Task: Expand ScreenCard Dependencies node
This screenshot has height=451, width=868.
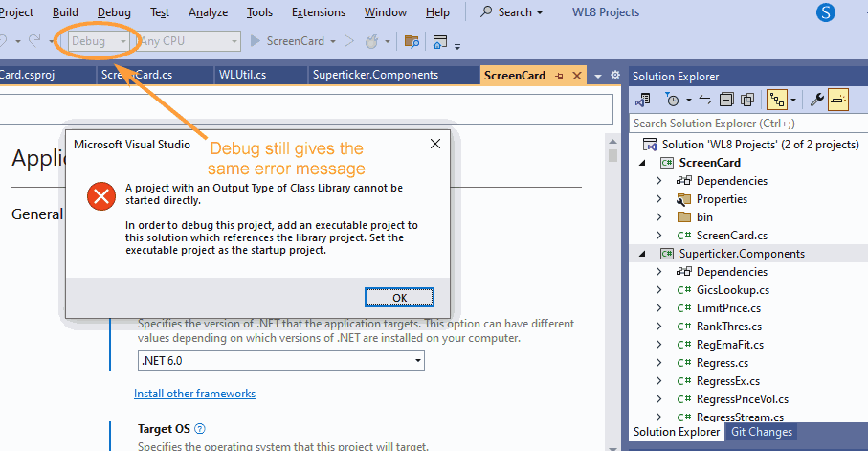Action: pos(658,181)
